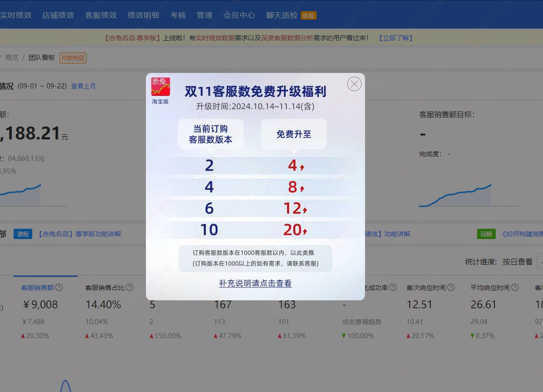The height and width of the screenshot is (392, 543).
Task: Click the help icon beside 客服销售占比
Action: point(130,287)
